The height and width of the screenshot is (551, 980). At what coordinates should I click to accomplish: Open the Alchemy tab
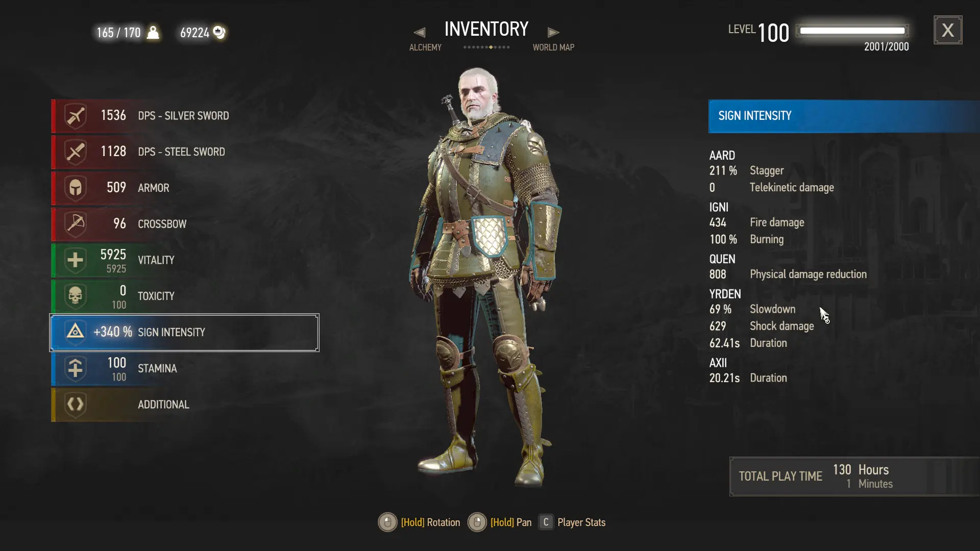tap(425, 47)
